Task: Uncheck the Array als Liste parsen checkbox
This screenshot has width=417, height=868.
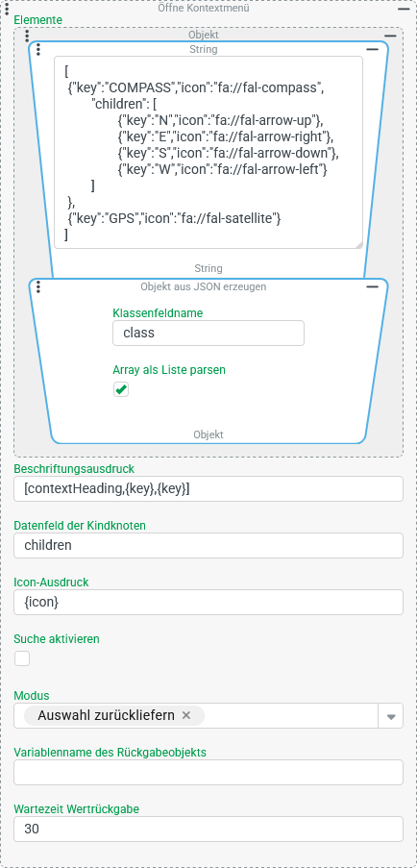Action: point(120,389)
